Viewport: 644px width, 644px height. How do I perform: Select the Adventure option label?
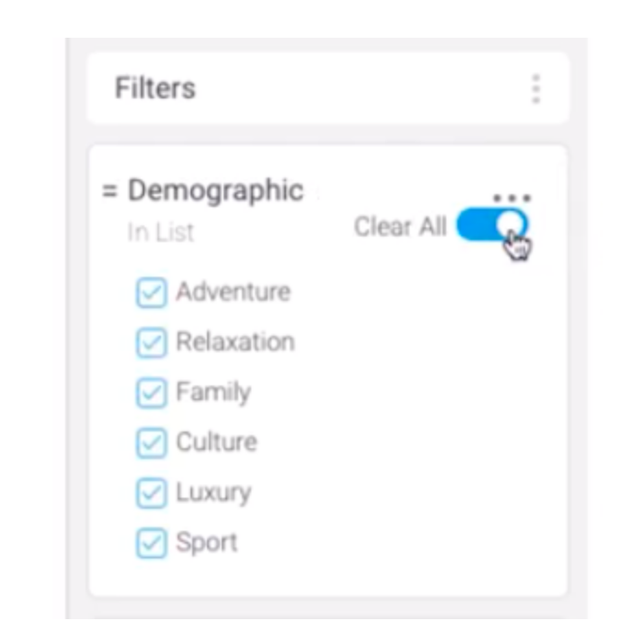(233, 293)
